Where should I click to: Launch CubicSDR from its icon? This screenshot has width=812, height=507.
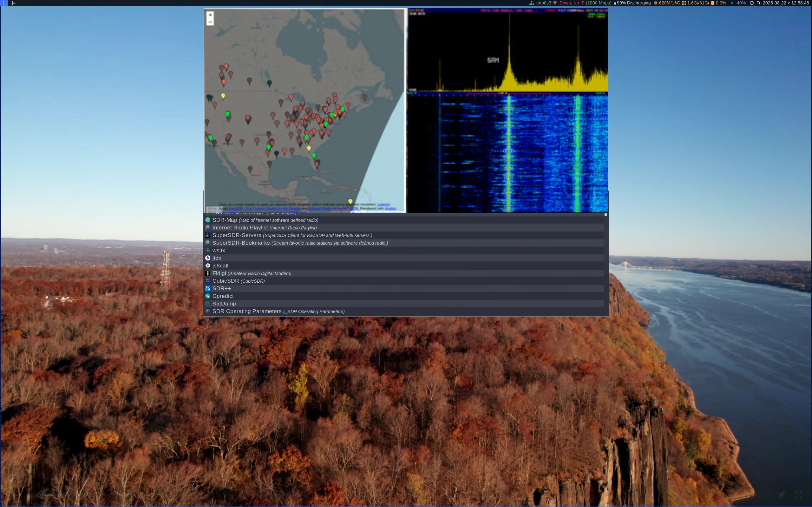208,281
